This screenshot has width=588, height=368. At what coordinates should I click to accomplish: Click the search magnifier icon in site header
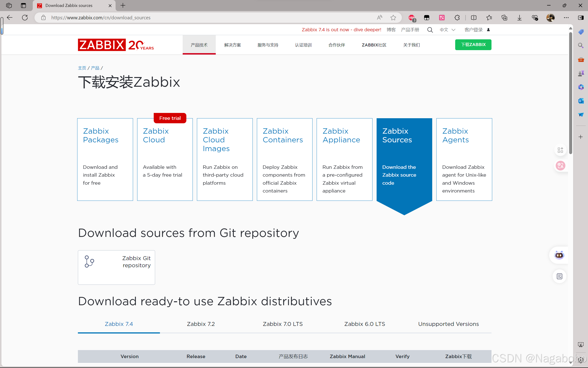[x=430, y=30]
